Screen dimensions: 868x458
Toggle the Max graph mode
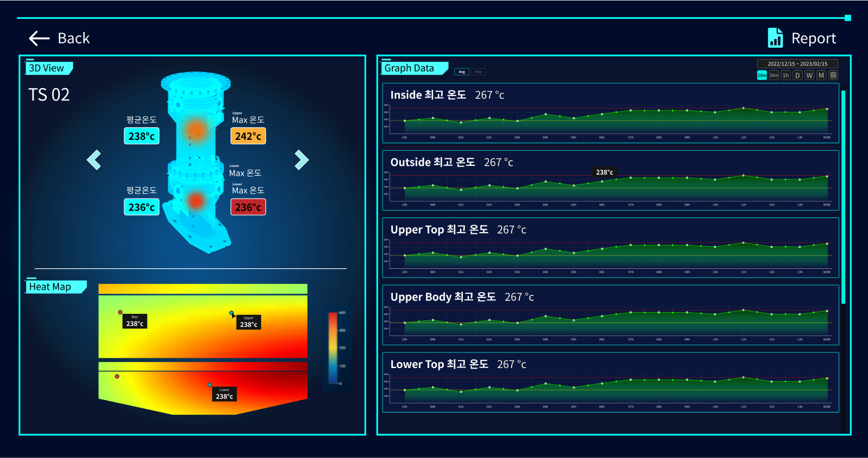[478, 72]
